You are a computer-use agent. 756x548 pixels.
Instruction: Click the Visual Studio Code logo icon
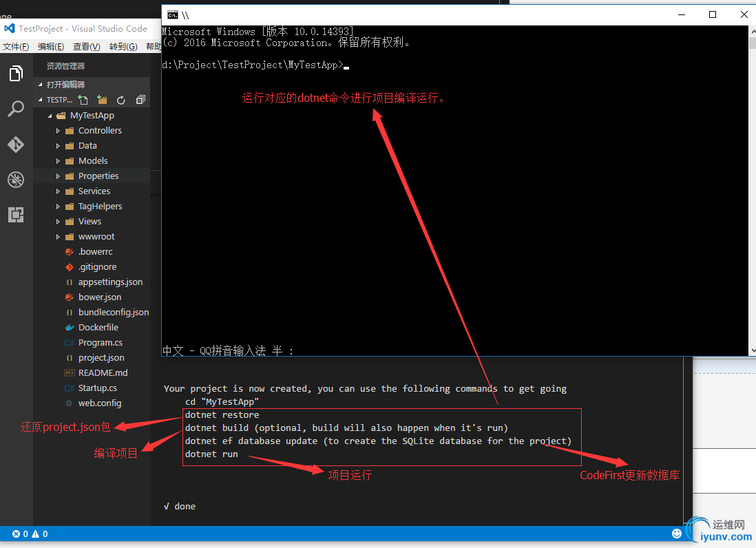pos(10,28)
